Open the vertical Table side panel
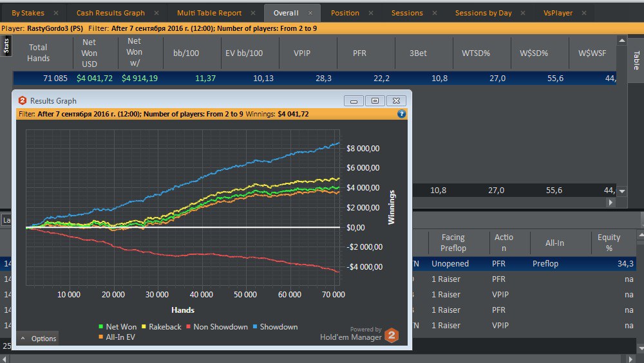644x363 pixels. coord(636,60)
